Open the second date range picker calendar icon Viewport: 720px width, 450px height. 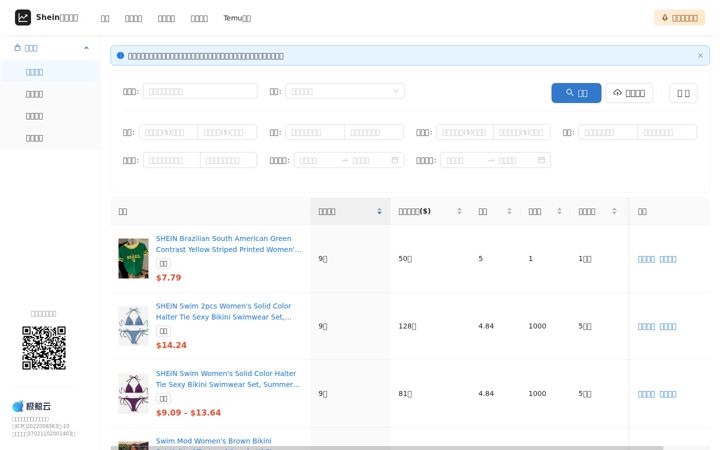(541, 160)
